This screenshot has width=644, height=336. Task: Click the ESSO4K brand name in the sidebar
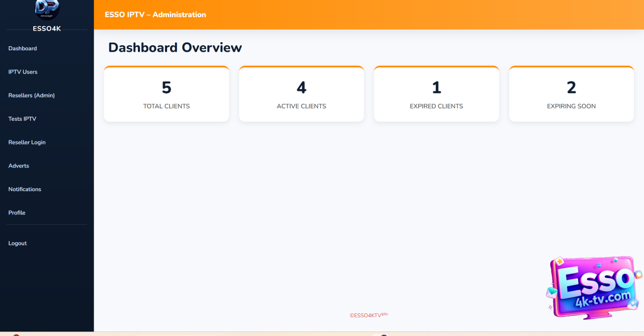tap(47, 29)
